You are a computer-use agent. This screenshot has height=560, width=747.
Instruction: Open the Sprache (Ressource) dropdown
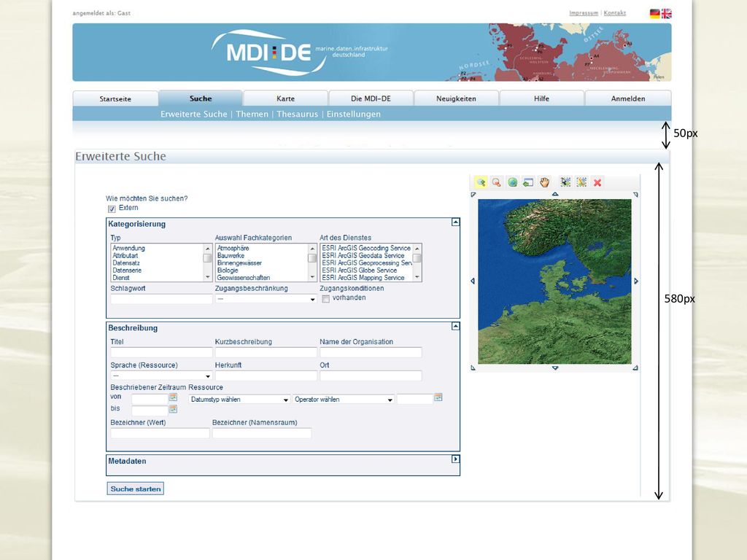[x=161, y=376]
